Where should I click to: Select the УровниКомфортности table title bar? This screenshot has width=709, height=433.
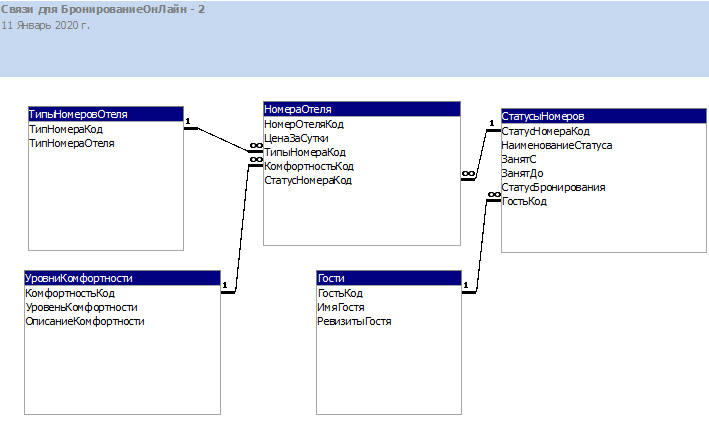tap(121, 278)
